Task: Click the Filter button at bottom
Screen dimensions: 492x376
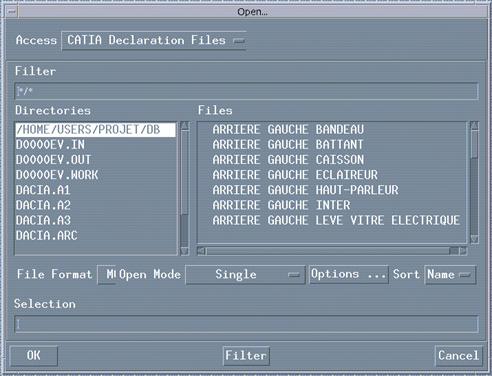Action: pos(246,356)
